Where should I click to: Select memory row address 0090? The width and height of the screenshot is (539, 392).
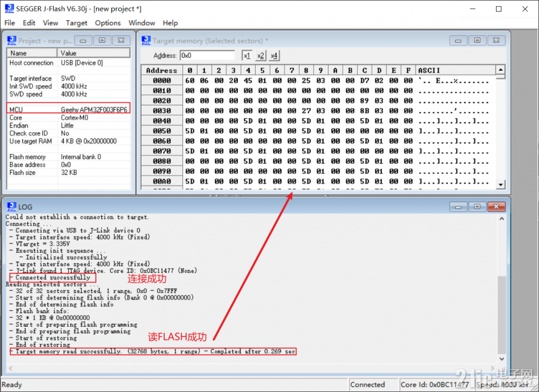coord(162,171)
